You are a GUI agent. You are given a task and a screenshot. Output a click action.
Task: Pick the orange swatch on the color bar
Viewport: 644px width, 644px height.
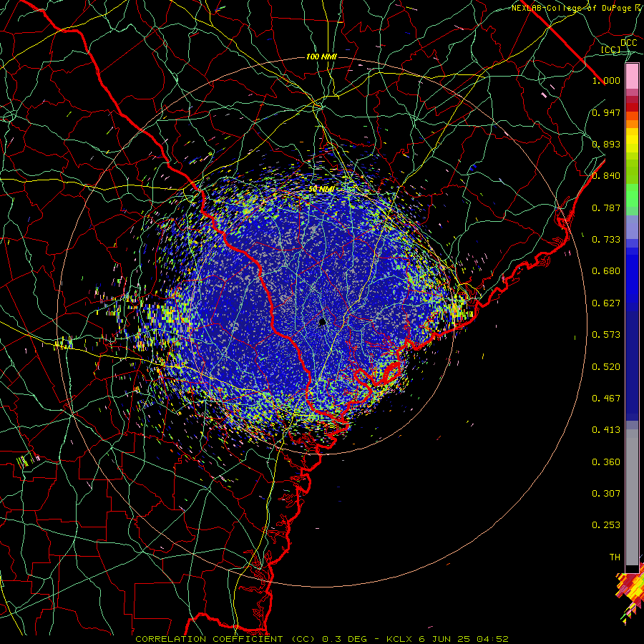[x=632, y=124]
